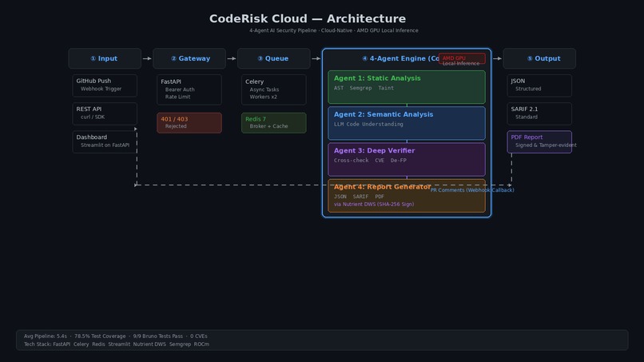Viewport: 644px width, 362px height.
Task: Open the Dashboard Streamlit on FastAPI card
Action: (x=105, y=141)
